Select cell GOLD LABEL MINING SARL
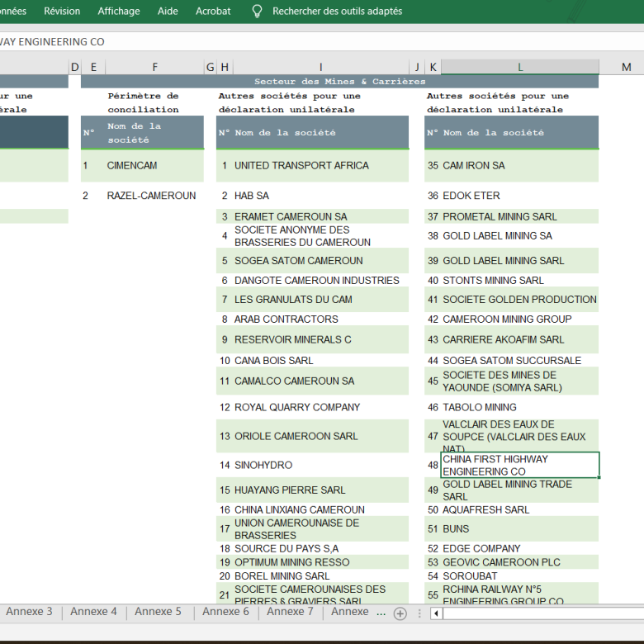The height and width of the screenshot is (644, 644). [x=520, y=260]
